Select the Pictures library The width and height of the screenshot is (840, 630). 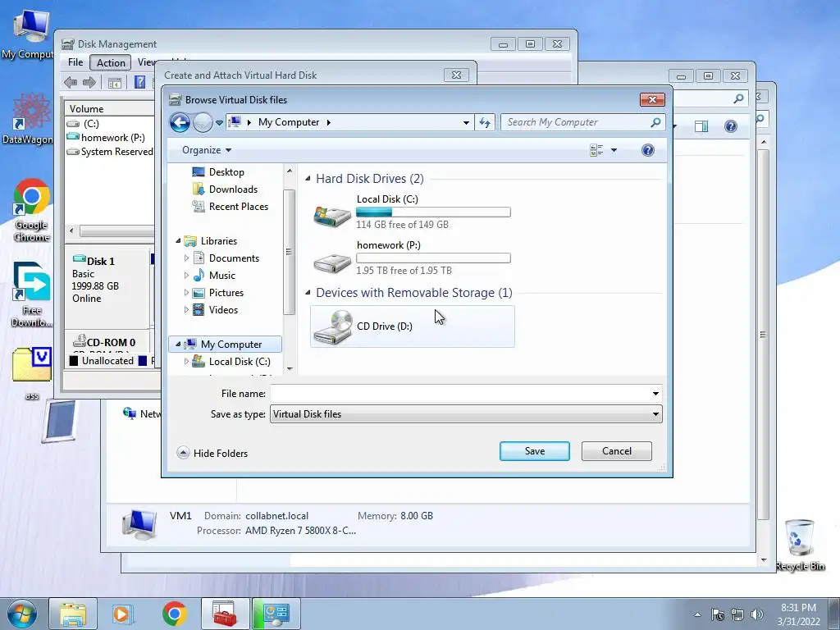[226, 293]
